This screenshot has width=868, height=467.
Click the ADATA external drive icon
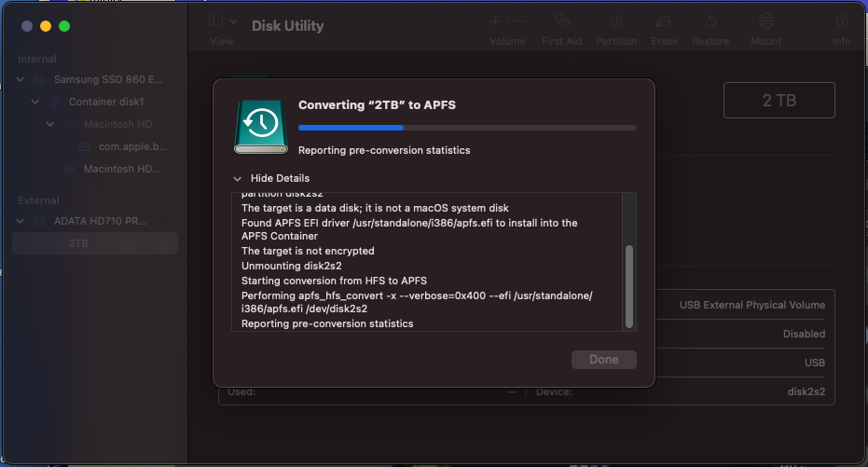click(39, 221)
